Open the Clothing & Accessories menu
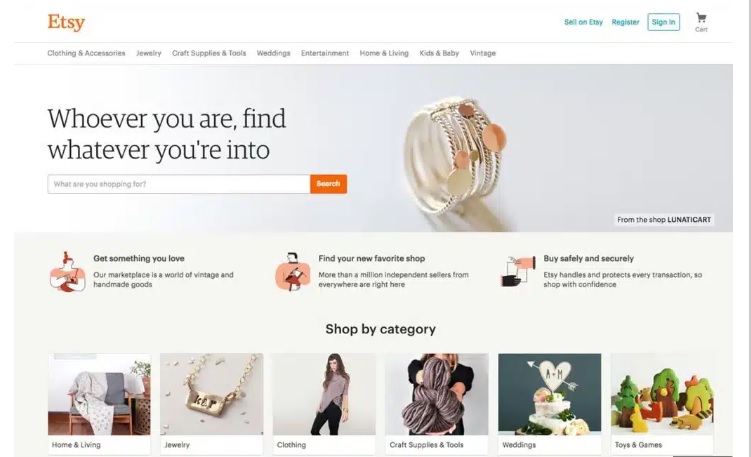This screenshot has height=457, width=751. (x=86, y=53)
